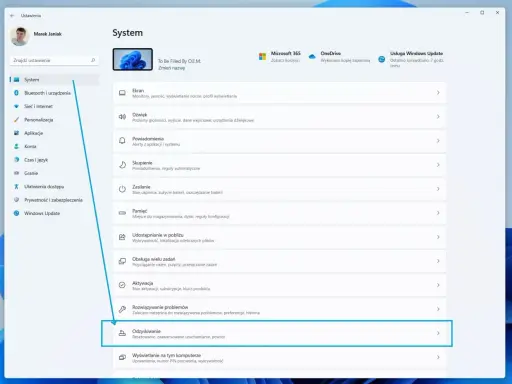Click the chevron on the Pamięć row
The width and height of the screenshot is (512, 384).
(438, 213)
